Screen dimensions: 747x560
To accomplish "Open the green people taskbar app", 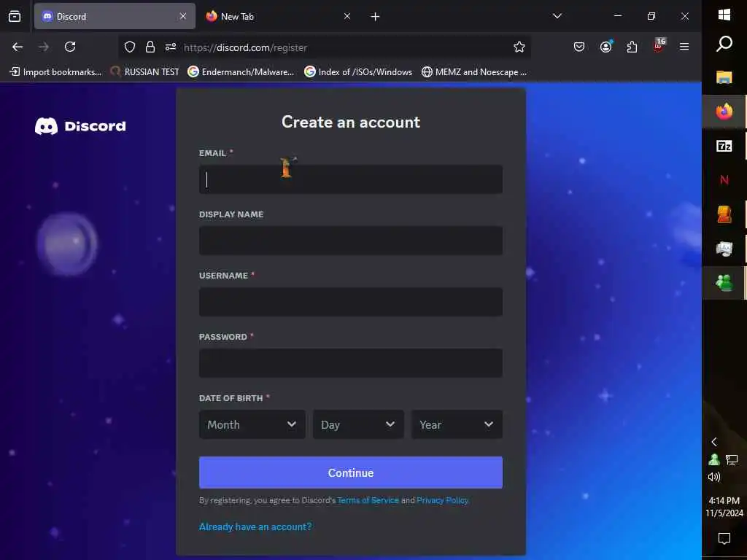I will [724, 283].
